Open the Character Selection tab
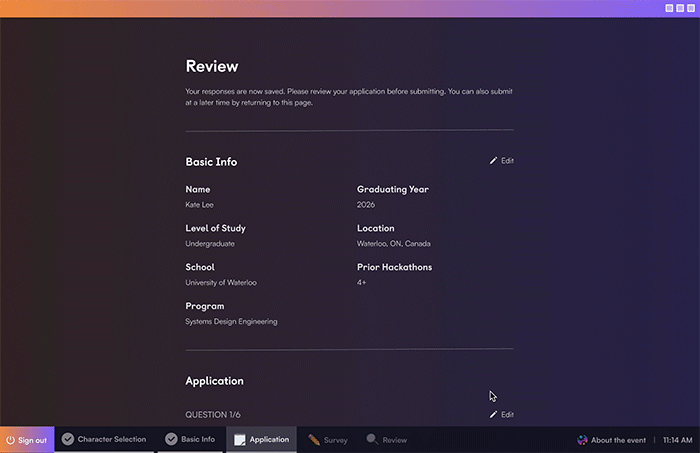700x453 pixels. 104,439
